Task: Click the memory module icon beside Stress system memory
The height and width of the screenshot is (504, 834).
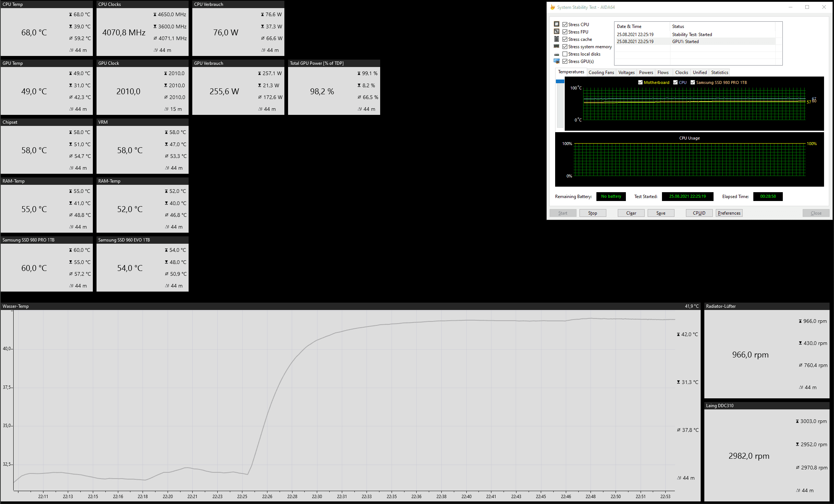Action: 557,46
